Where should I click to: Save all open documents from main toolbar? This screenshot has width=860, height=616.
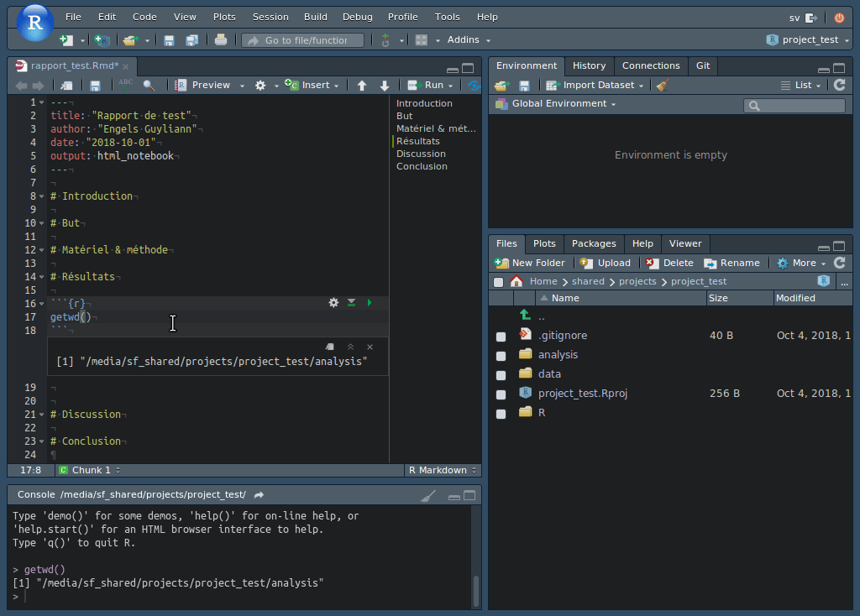(x=191, y=40)
